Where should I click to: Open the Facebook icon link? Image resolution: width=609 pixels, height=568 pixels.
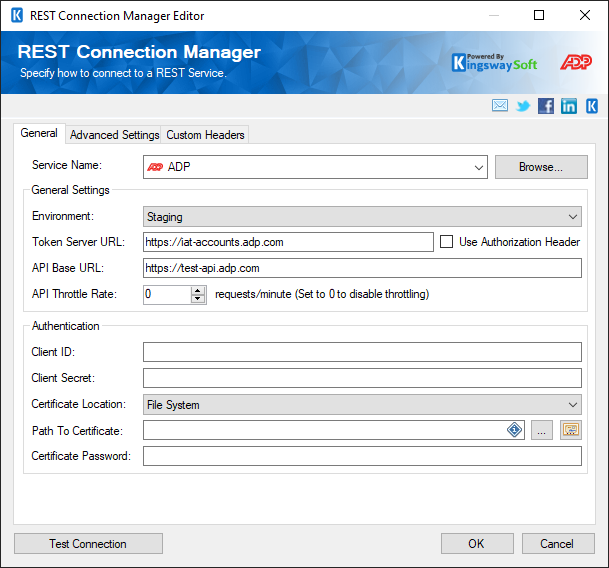click(x=546, y=106)
